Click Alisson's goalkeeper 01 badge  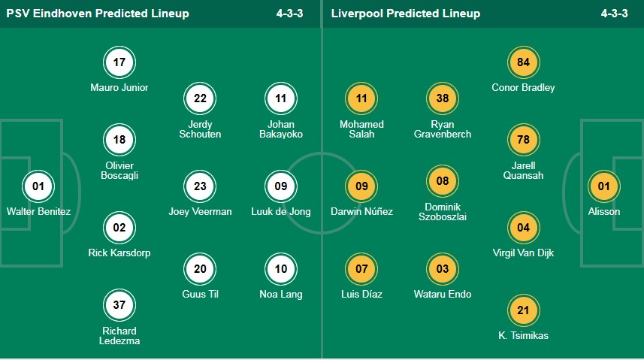click(603, 186)
